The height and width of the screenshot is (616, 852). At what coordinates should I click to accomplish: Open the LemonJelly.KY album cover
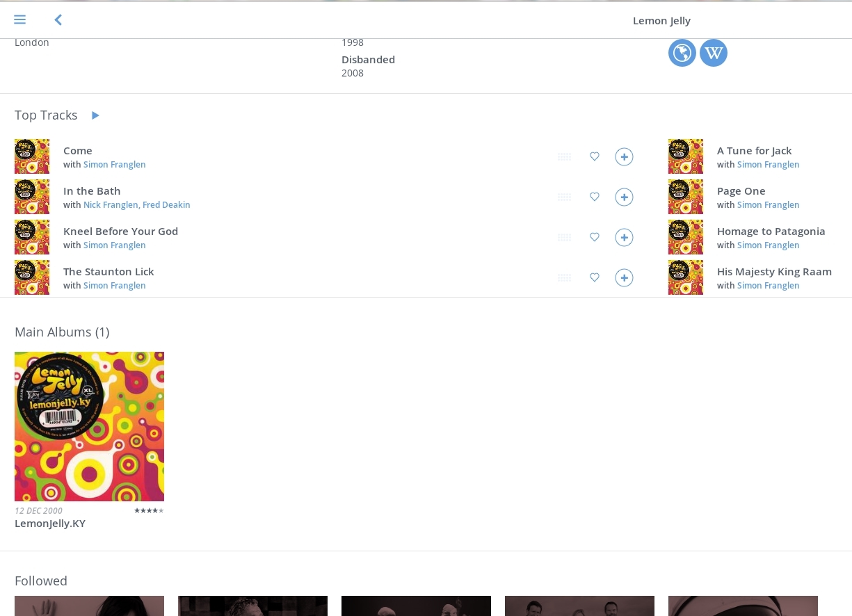point(89,426)
